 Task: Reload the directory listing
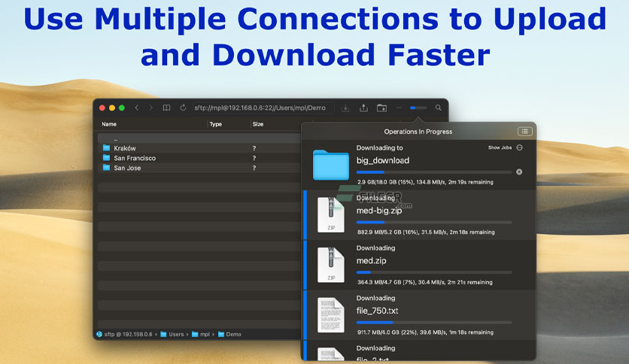coord(183,108)
